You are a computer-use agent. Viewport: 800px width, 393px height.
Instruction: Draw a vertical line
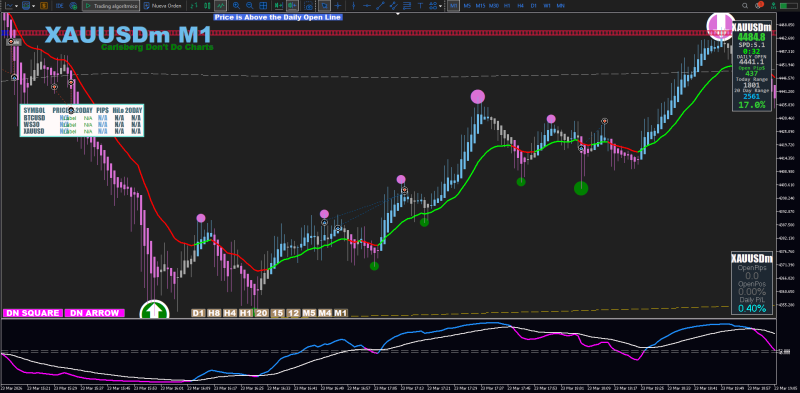click(x=353, y=6)
